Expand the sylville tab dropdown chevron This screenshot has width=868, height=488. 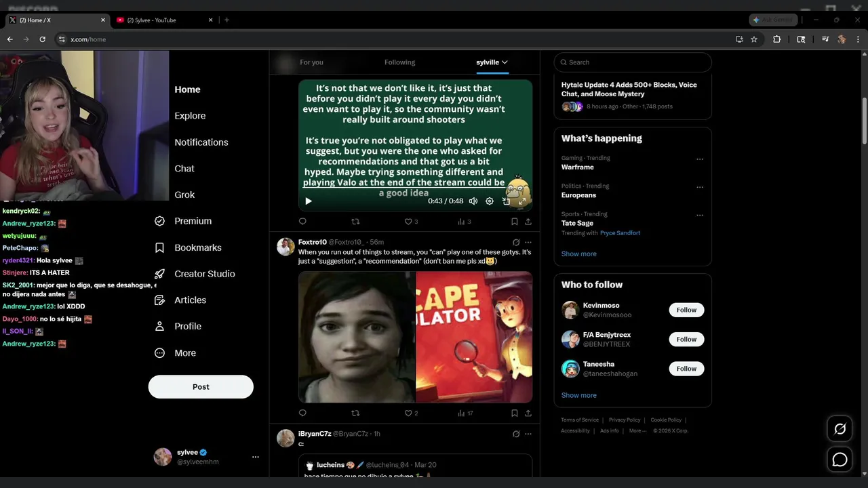tap(505, 62)
